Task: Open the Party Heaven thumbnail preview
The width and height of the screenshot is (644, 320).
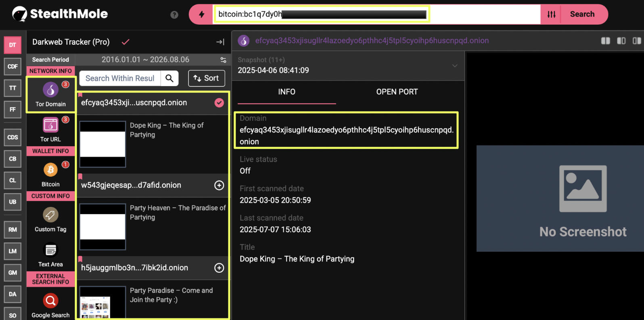Action: coord(102,227)
